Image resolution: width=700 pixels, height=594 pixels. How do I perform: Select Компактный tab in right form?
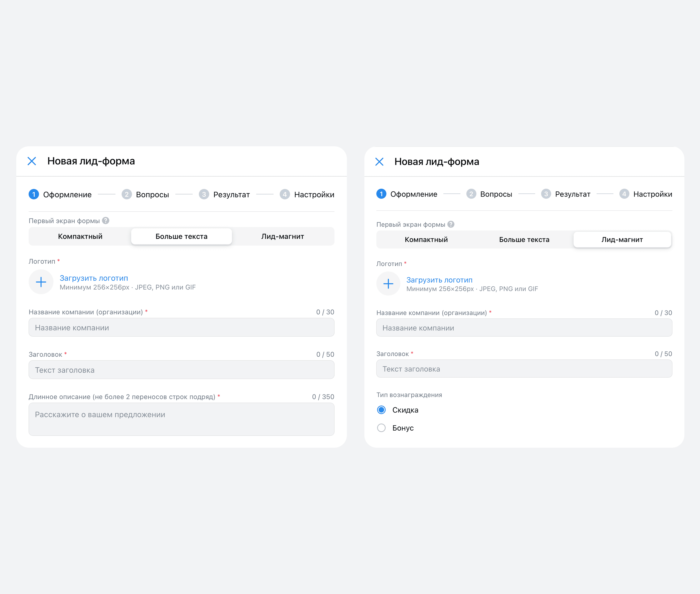coord(426,240)
